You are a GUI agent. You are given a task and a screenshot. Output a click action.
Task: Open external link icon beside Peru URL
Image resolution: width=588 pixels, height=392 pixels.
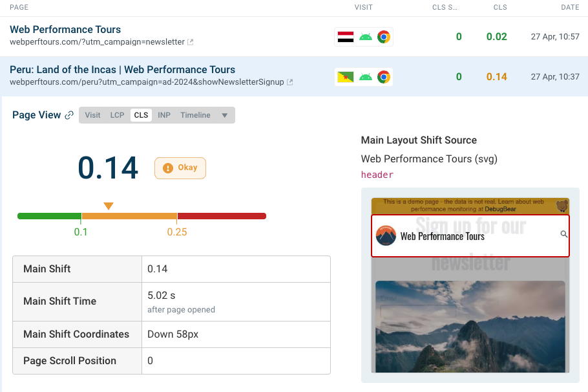(290, 82)
